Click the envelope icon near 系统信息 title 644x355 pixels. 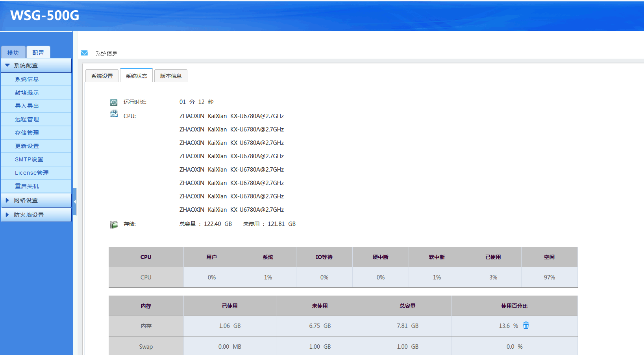(84, 53)
